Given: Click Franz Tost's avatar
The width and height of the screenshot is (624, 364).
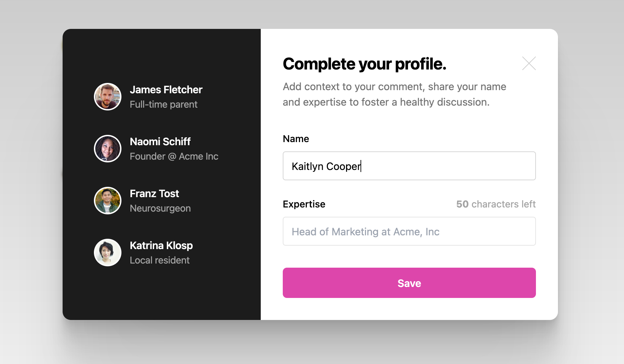Looking at the screenshot, I should 108,201.
